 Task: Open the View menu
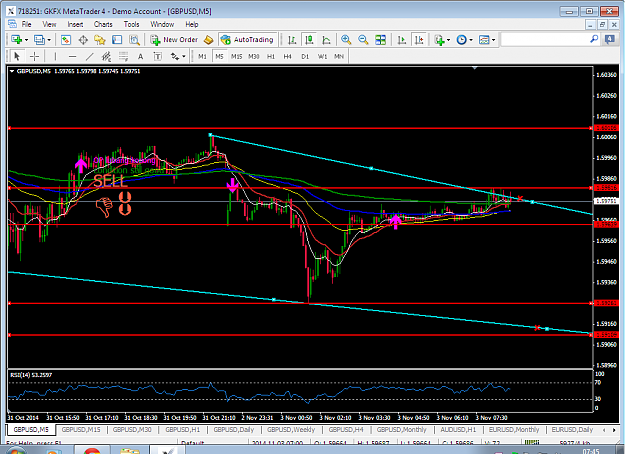(x=49, y=24)
